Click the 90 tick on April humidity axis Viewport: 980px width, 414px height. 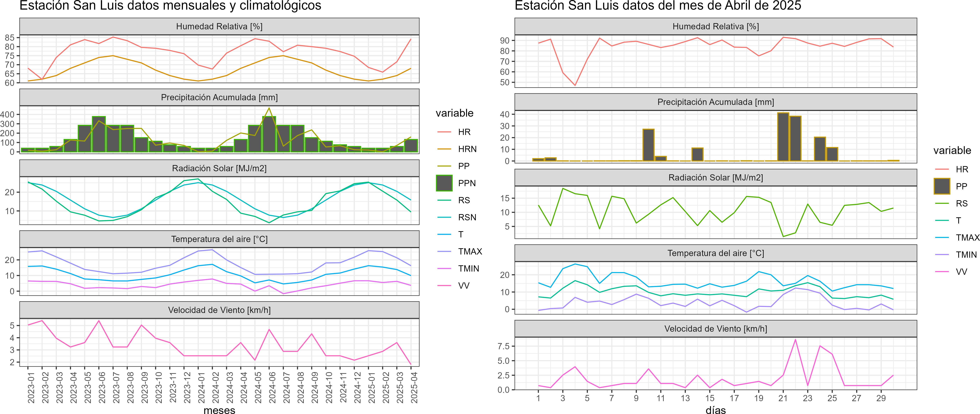click(505, 40)
